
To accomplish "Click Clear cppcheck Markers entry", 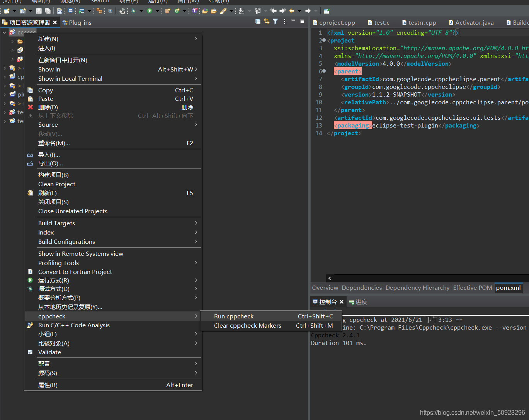I will pyautogui.click(x=247, y=325).
